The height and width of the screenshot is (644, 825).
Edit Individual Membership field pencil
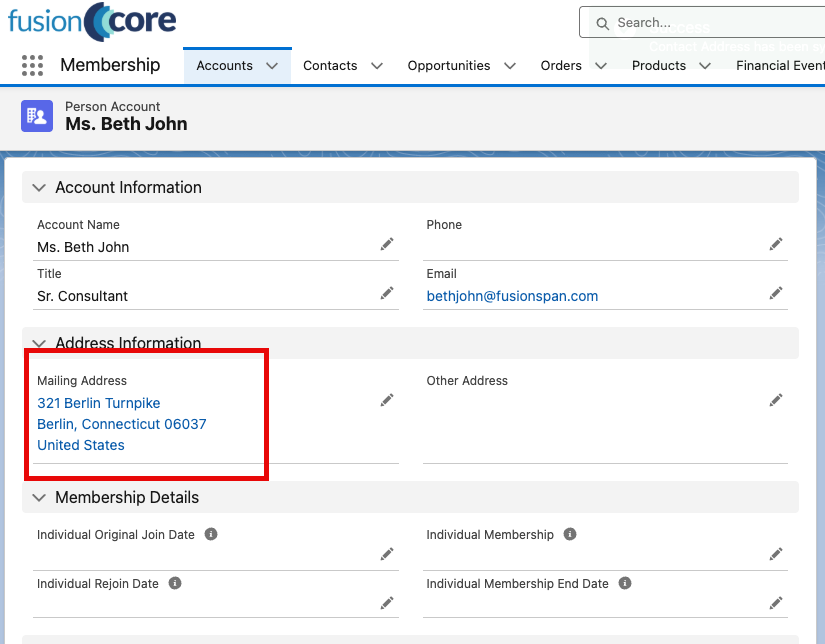coord(776,554)
